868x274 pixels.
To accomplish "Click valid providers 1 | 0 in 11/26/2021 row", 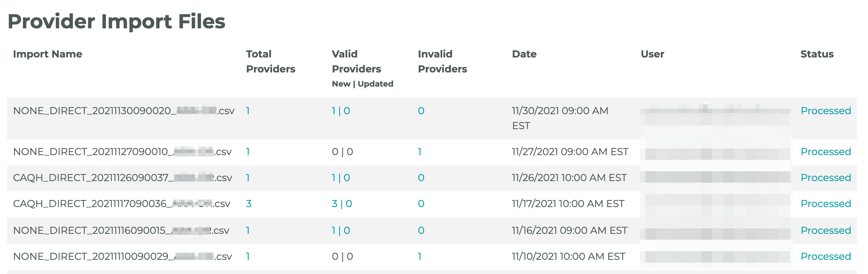I will 341,178.
